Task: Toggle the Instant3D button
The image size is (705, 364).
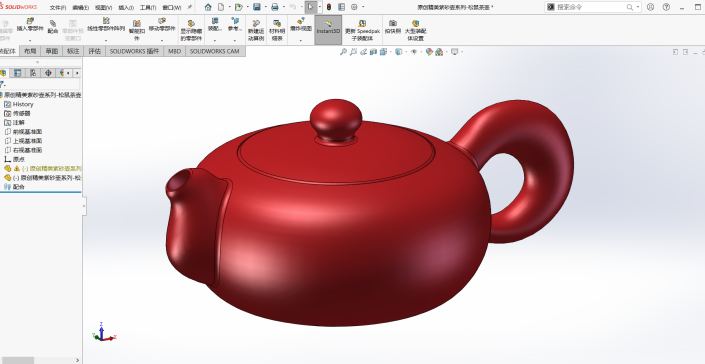Action: pos(328,30)
